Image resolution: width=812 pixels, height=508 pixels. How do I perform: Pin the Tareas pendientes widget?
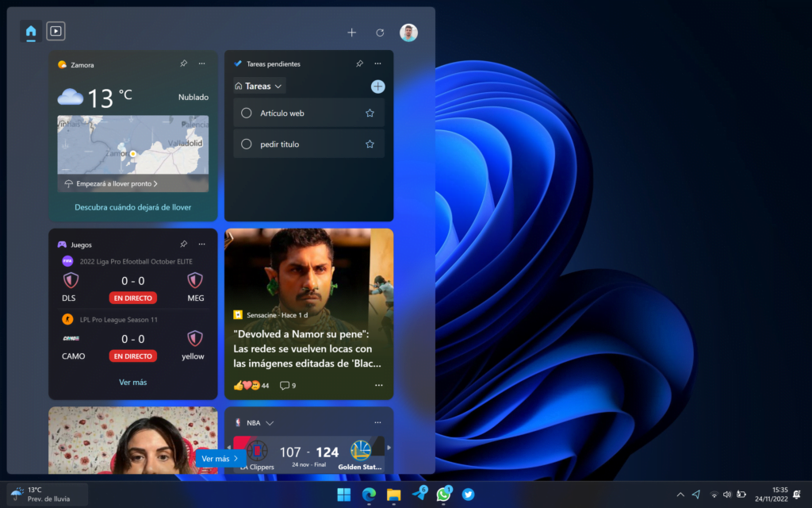359,63
